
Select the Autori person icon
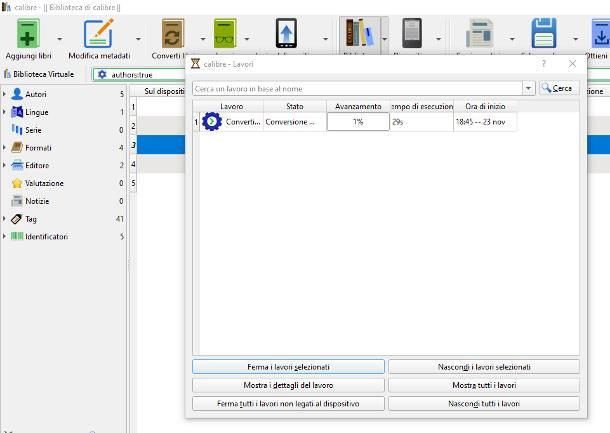17,94
